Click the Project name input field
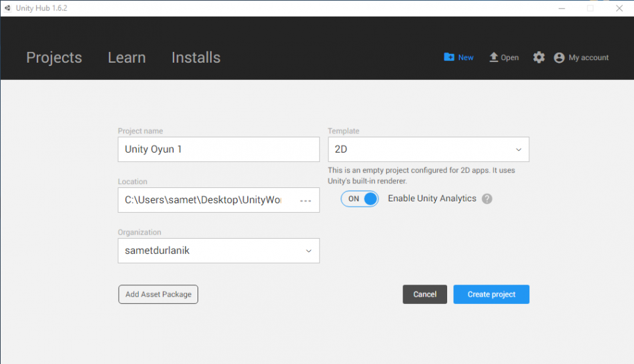 [219, 149]
